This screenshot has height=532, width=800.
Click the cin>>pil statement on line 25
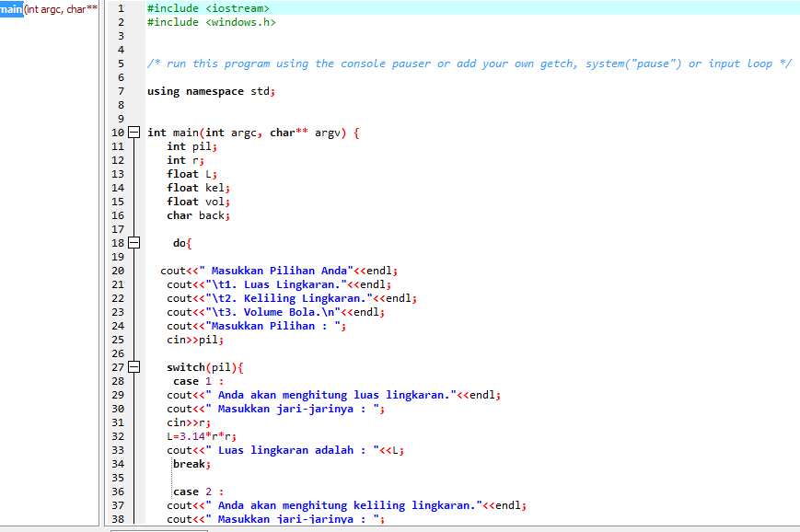(x=191, y=339)
